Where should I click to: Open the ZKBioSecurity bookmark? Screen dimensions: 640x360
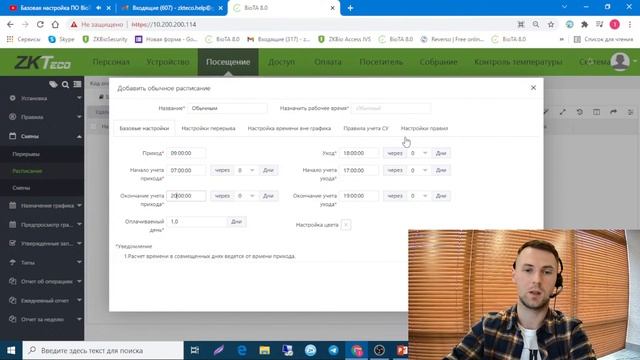click(x=105, y=39)
